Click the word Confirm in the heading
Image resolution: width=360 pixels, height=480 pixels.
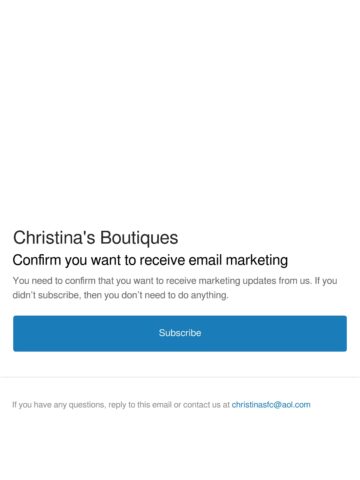point(37,260)
